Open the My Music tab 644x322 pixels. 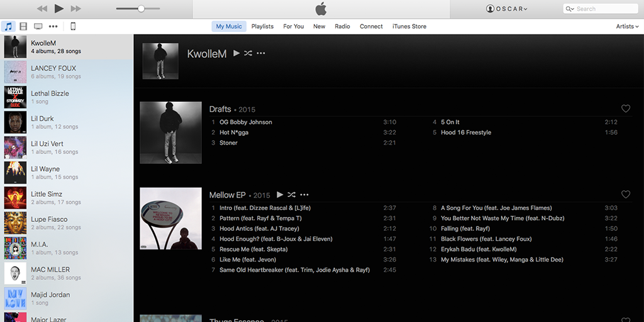(229, 26)
